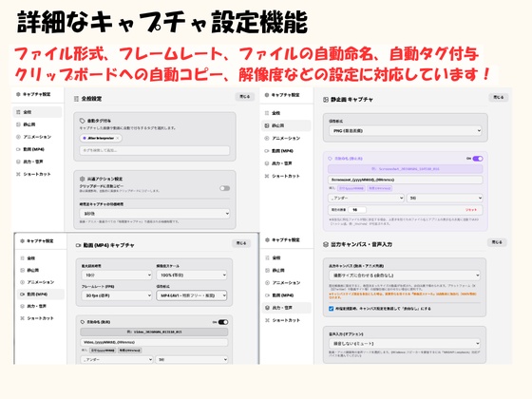This screenshot has width=532, height=399.
Task: Open the 10分 max recording time dropdown
Action: pos(116,275)
